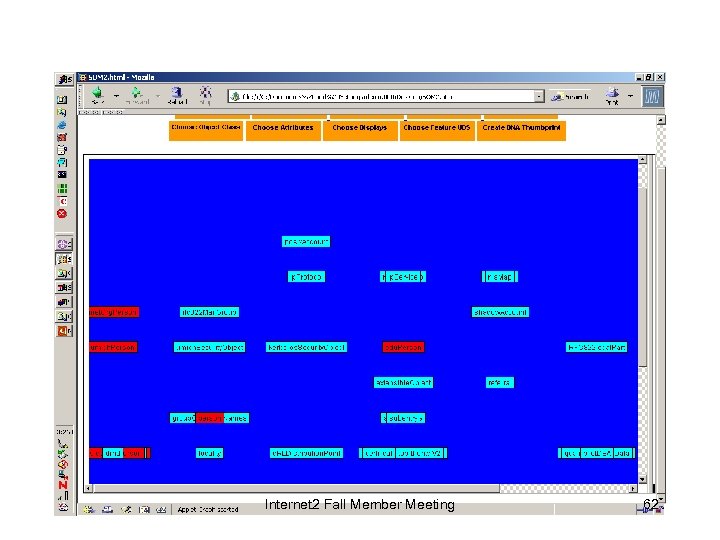The height and width of the screenshot is (540, 720).
Task: Click the Reload page icon
Action: click(177, 93)
